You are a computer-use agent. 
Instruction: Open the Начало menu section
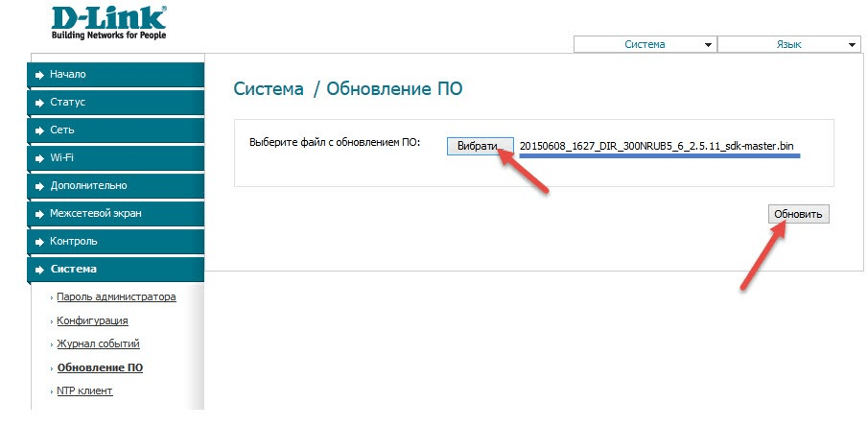point(116,74)
